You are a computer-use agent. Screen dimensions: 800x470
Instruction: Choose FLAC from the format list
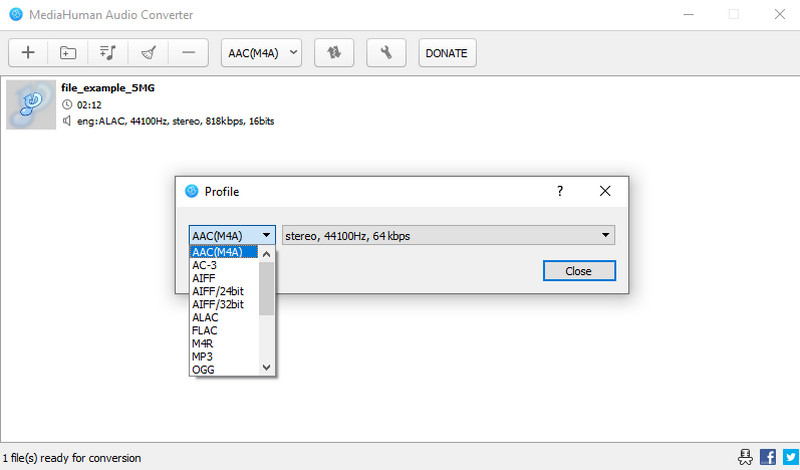pos(224,331)
